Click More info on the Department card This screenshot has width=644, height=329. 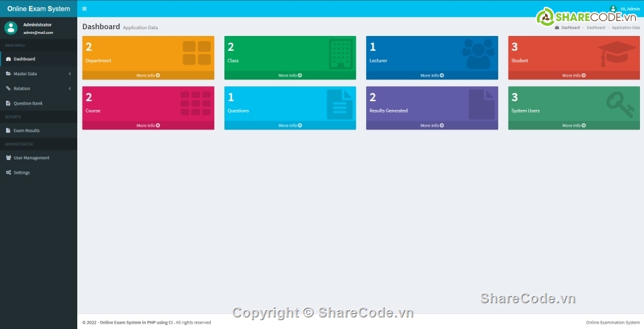(x=148, y=75)
